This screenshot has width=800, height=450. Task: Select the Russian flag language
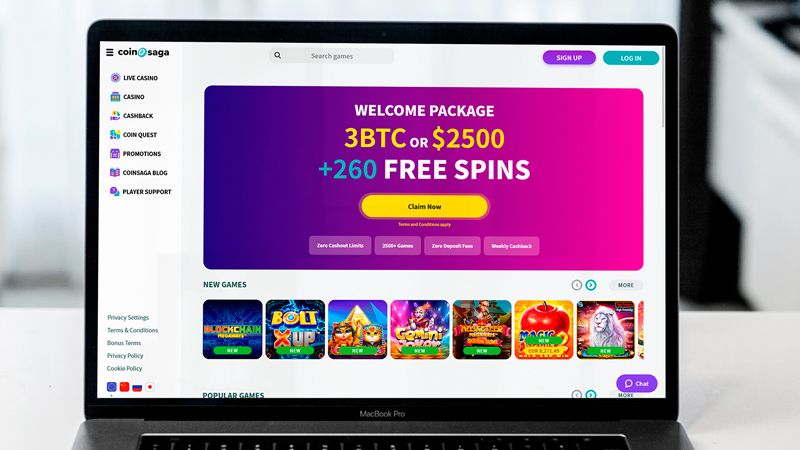(x=137, y=387)
